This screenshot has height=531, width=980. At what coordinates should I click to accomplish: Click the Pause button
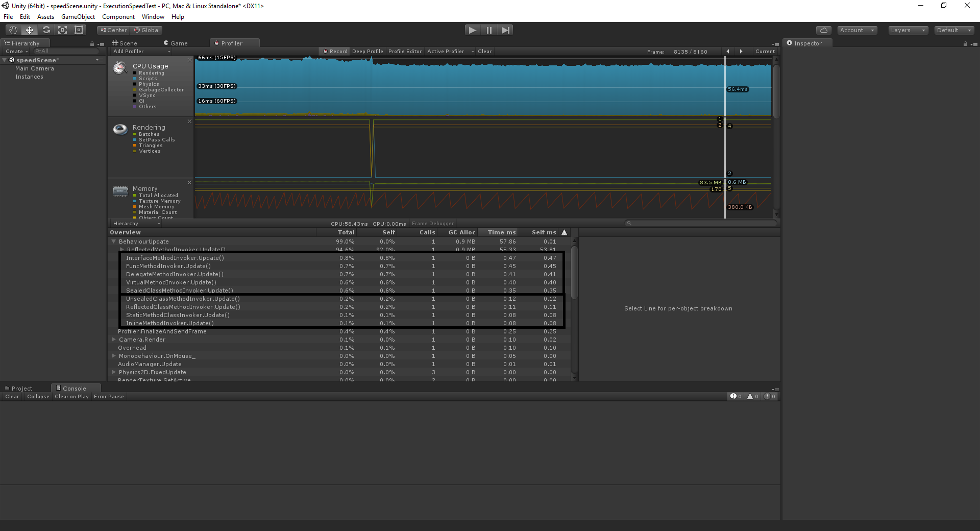point(489,30)
